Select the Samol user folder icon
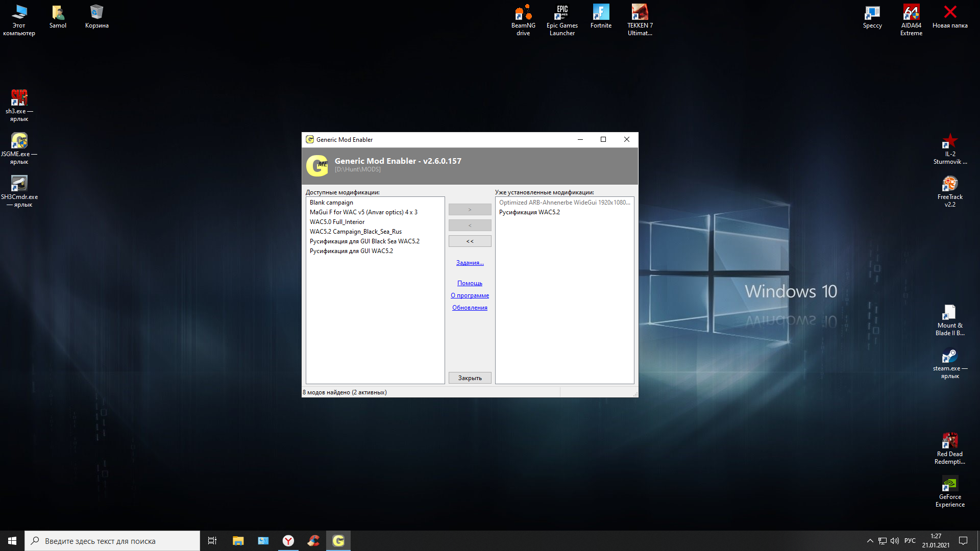The width and height of the screenshot is (980, 551). pos(58,16)
